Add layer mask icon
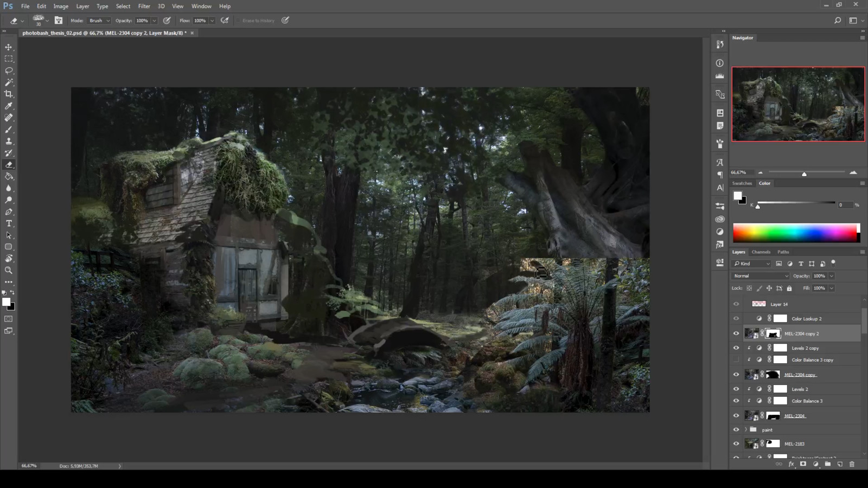Viewport: 868px width, 488px height. [803, 464]
